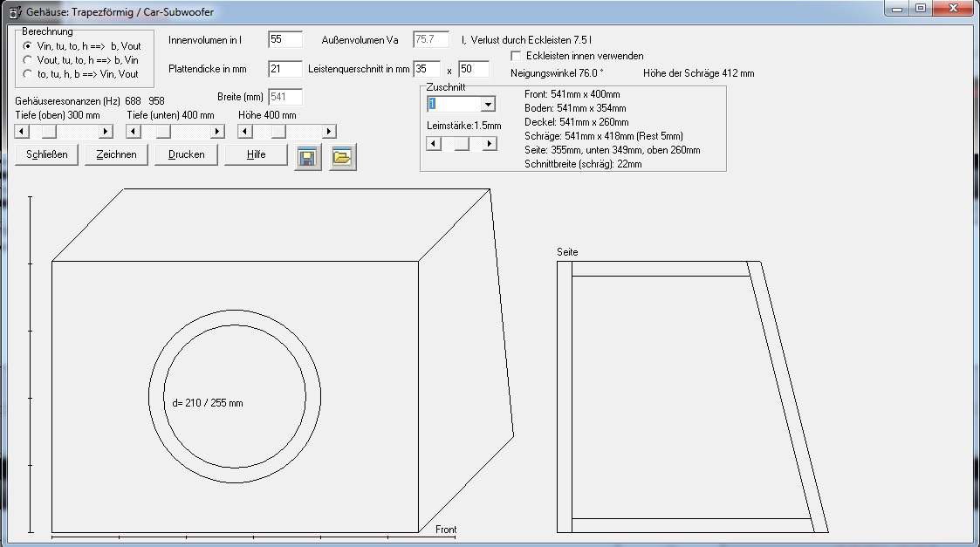
Task: Click Leistenquerschnitt second field showing 50
Action: click(473, 69)
